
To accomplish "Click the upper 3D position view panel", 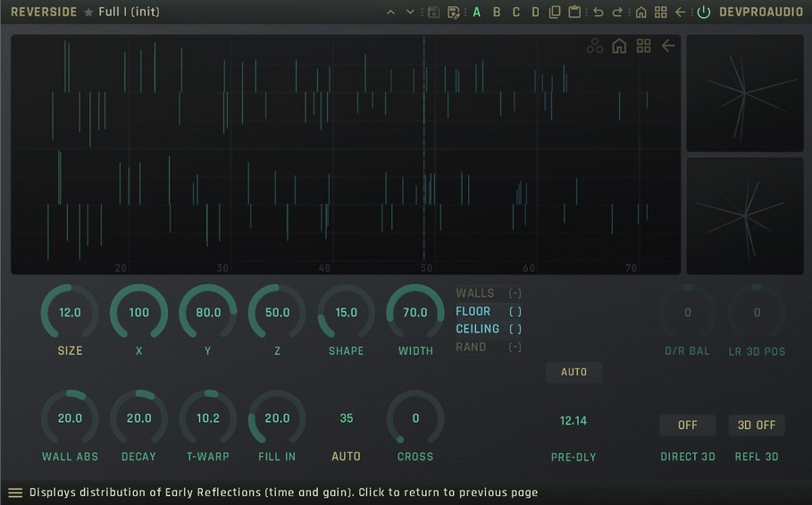I will tap(745, 93).
